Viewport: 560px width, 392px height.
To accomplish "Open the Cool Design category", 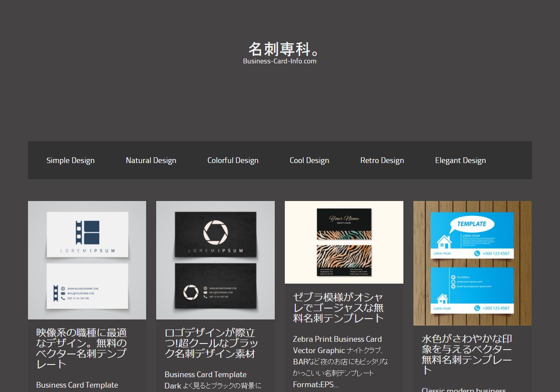I will 309,160.
